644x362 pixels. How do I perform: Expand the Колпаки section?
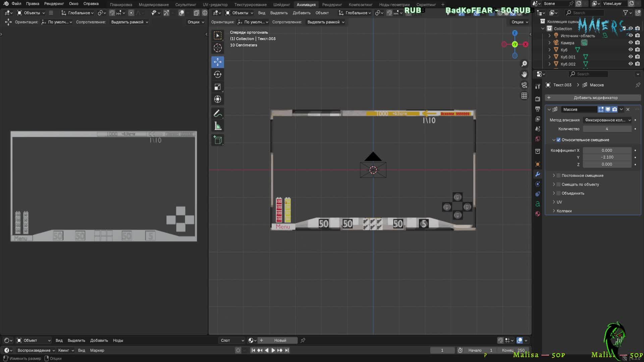click(x=554, y=211)
